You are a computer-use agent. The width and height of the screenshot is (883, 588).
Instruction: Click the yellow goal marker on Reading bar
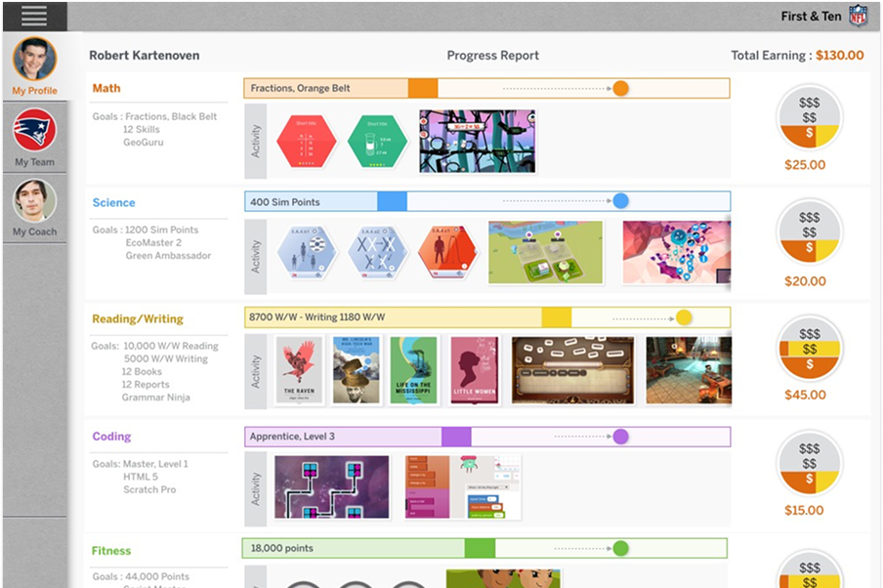(x=684, y=317)
